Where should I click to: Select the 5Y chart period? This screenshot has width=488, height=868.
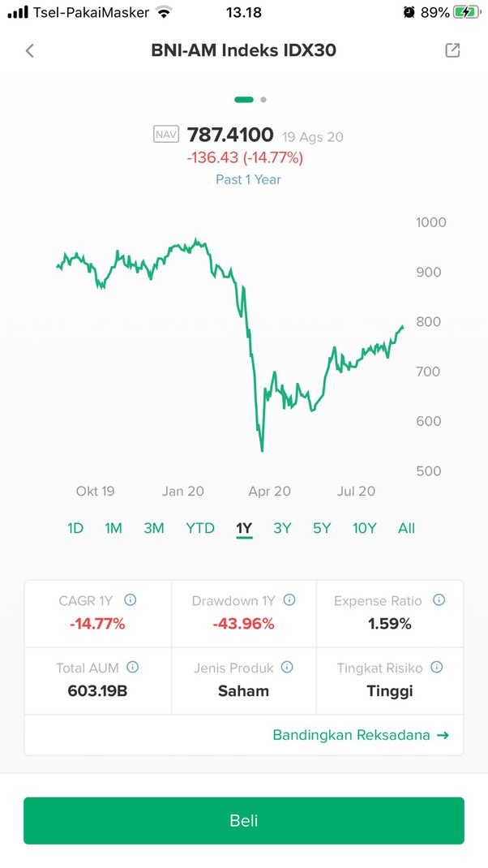click(321, 528)
